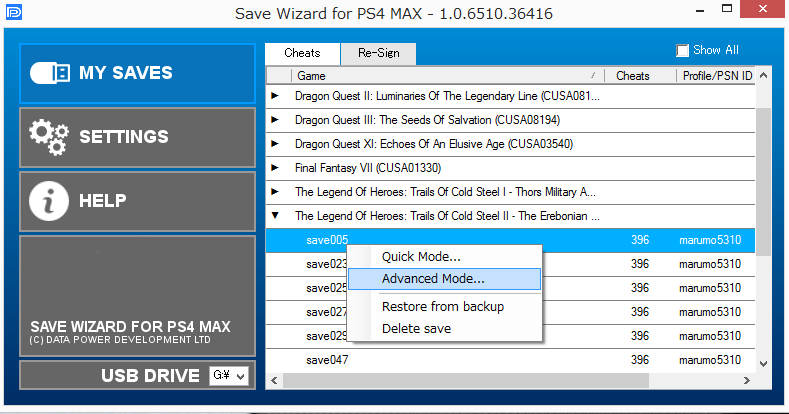
Task: Click the My Saves USB drive icon
Action: 50,73
